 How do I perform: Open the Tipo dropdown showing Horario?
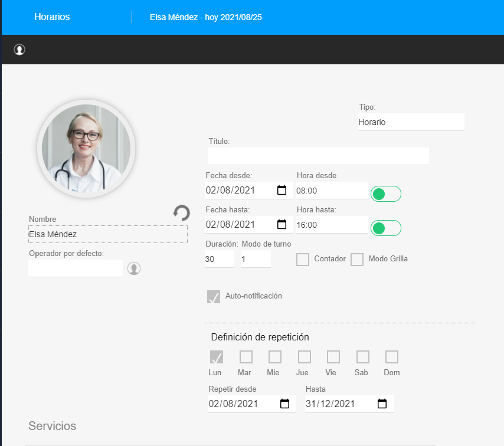tap(411, 122)
